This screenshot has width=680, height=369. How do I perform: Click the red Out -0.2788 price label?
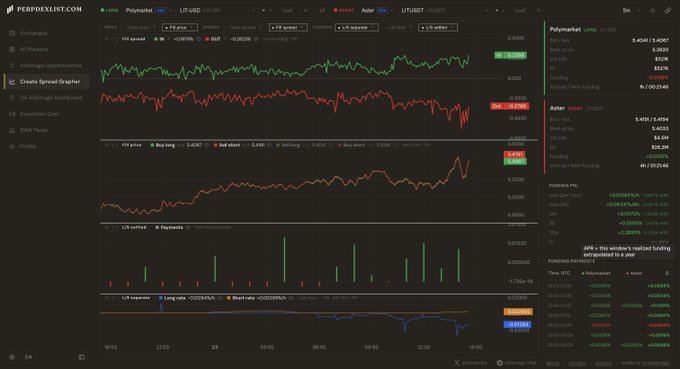[x=510, y=106]
